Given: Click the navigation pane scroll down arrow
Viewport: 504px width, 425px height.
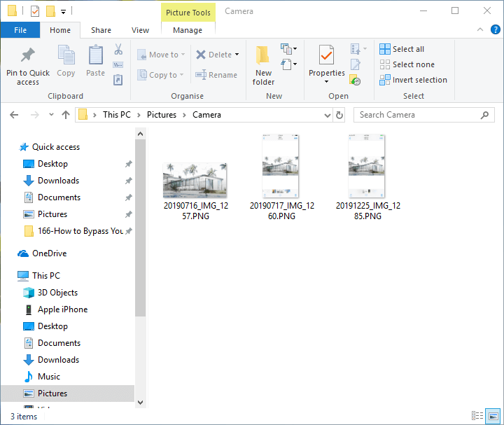Looking at the screenshot, I should pyautogui.click(x=140, y=402).
